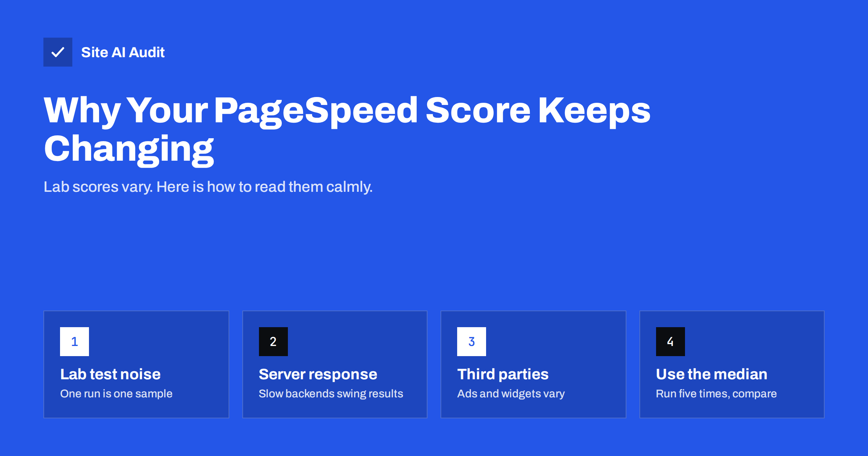Click the subtitle "Lab scores vary. Here is how to read them calmly."
This screenshot has height=456, width=868.
(208, 187)
